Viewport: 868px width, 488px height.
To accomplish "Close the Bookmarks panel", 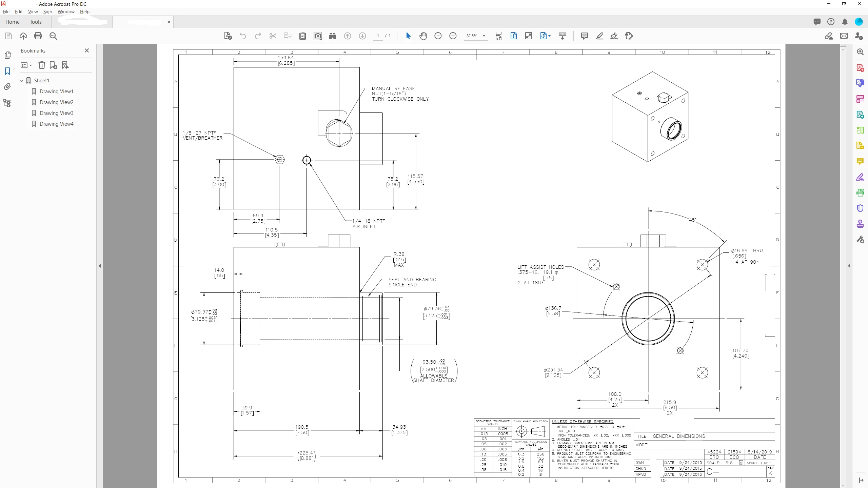I will (x=87, y=50).
